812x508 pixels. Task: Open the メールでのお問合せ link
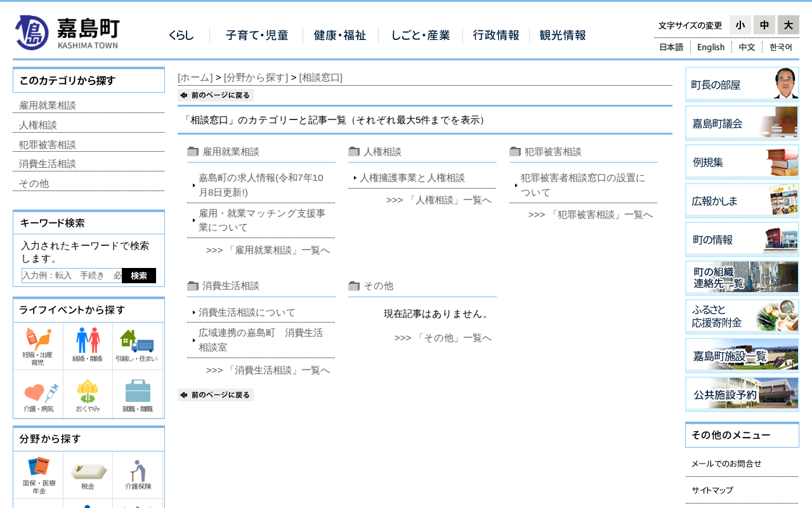(726, 464)
